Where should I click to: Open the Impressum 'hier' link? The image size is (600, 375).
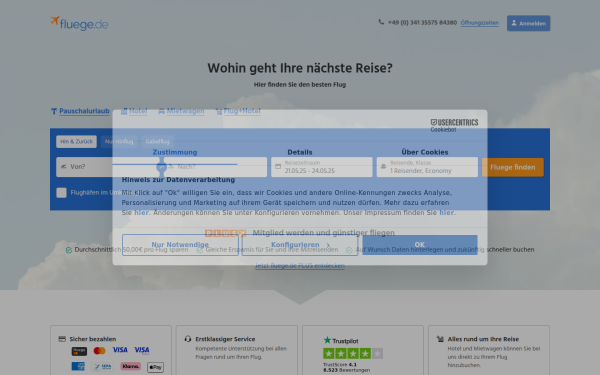(x=446, y=213)
